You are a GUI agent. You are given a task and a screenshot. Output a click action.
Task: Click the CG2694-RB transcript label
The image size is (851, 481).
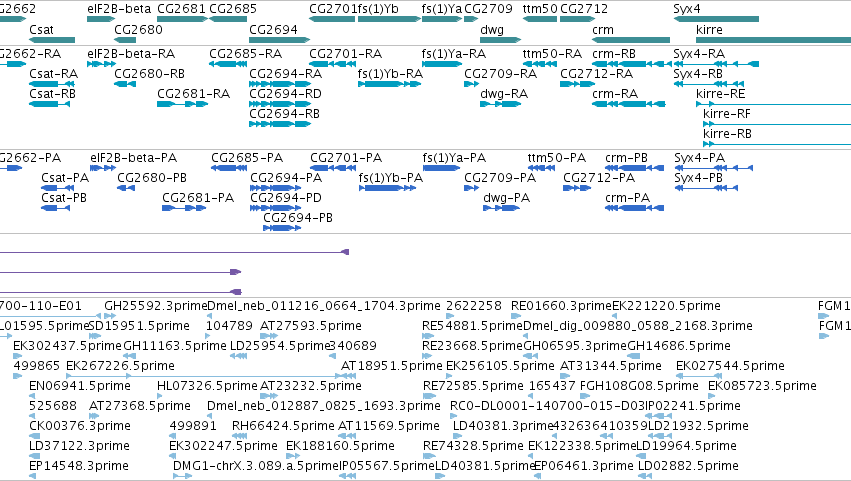[284, 114]
